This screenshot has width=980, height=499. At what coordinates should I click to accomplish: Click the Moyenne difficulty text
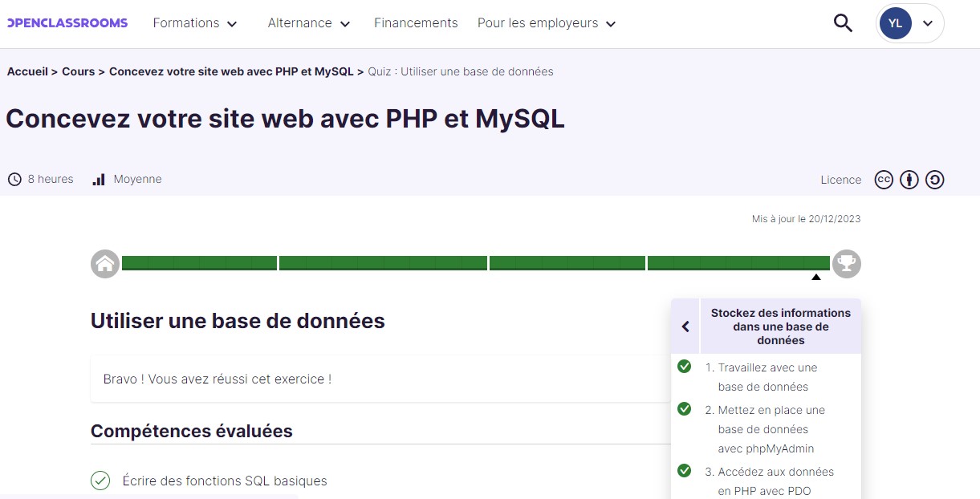coord(137,179)
